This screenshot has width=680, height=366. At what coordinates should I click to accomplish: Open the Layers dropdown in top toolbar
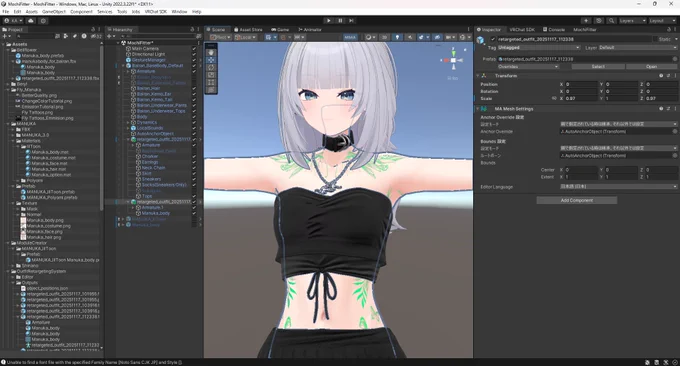(632, 20)
